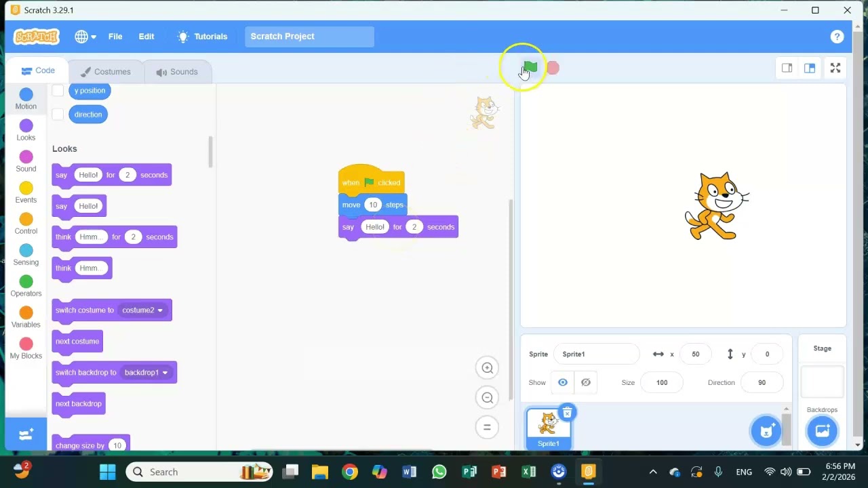868x488 pixels.
Task: Edit the sprite Size field
Action: 662,382
